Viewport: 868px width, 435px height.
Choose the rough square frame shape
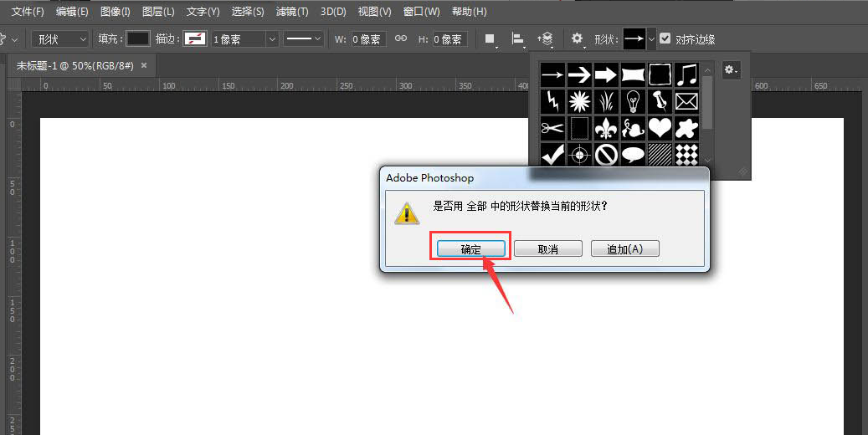(660, 74)
